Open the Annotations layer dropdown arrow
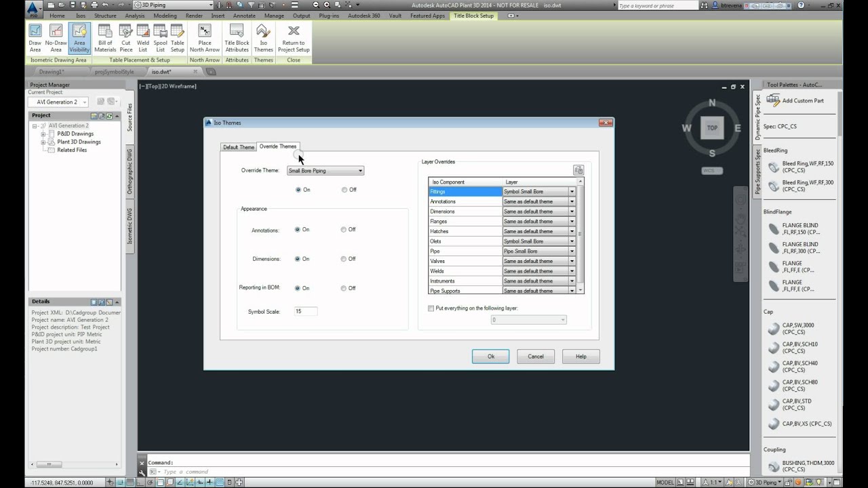Image resolution: width=868 pixels, height=488 pixels. [x=572, y=201]
